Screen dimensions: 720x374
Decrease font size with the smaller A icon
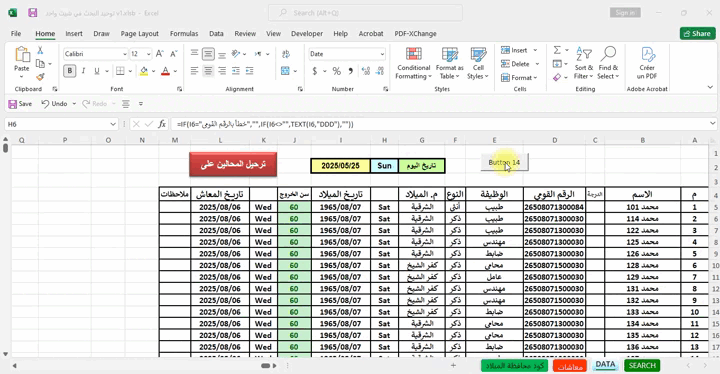[x=174, y=54]
